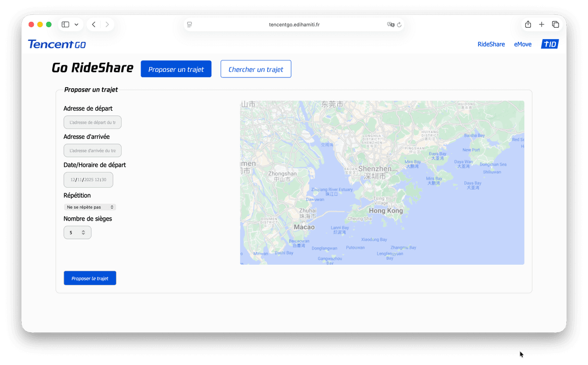Open the Nombre de sièges selector
Screen dimensions: 588x365
[77, 232]
